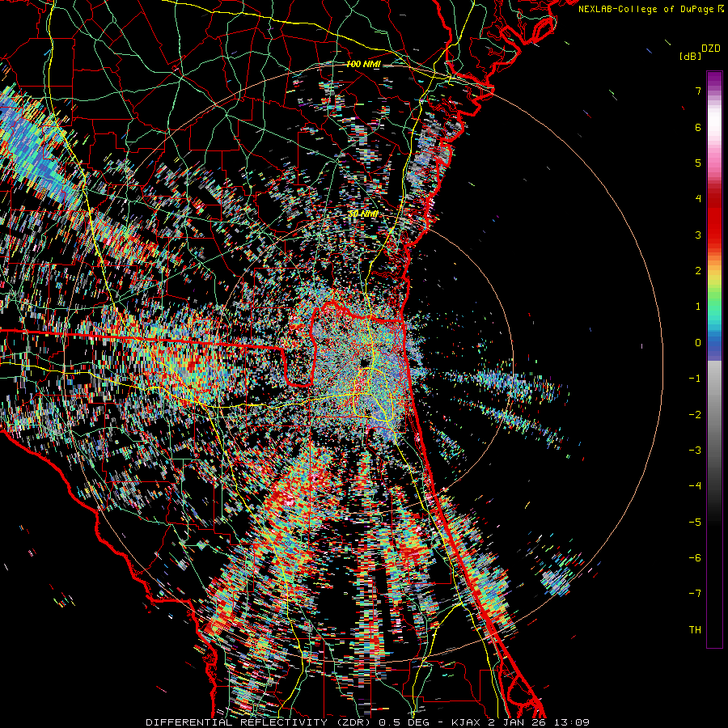Click the [dB] unit label
728x728 pixels.
coord(690,56)
